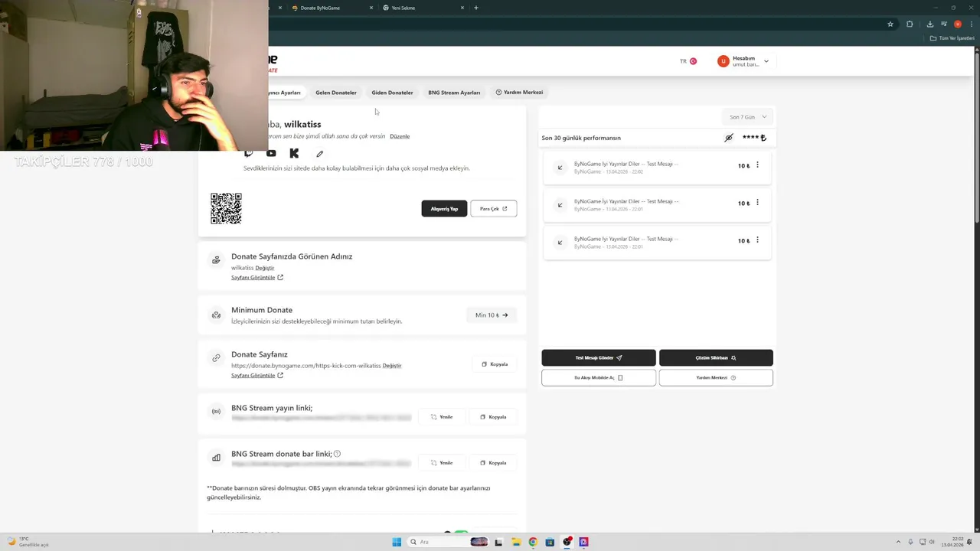Image resolution: width=980 pixels, height=551 pixels.
Task: Open options menu of the 22:02 test message
Action: tap(757, 165)
